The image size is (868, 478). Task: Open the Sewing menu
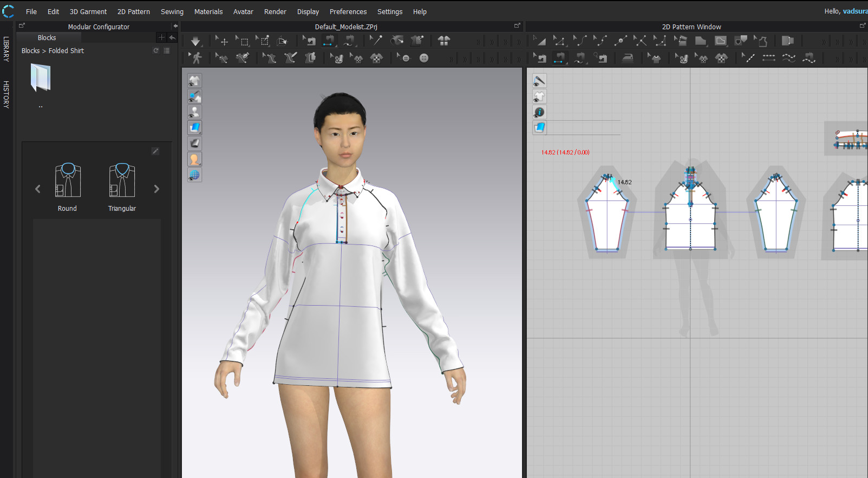[x=172, y=11]
